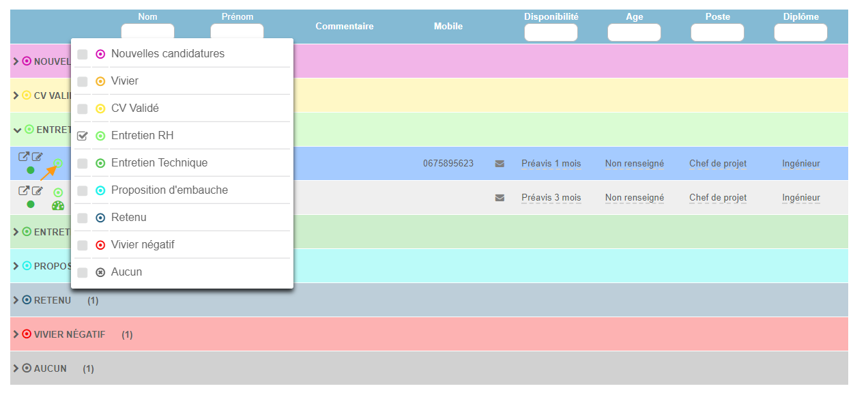Click the envelope icon beside Préavis 3 mois
This screenshot has height=395, width=868.
(500, 198)
